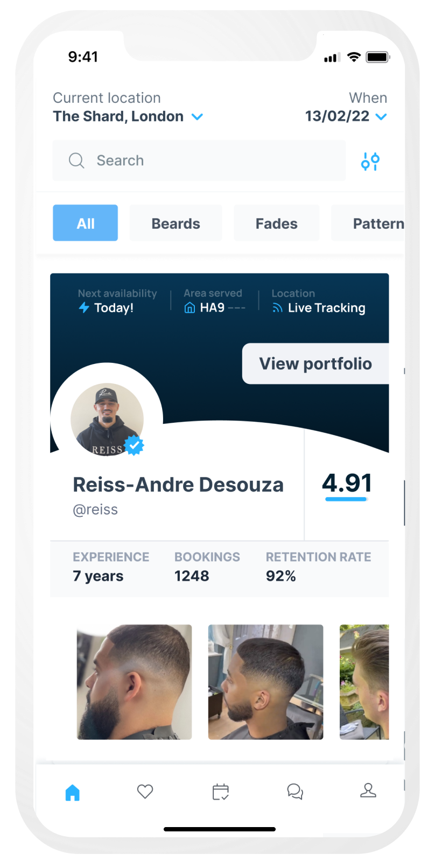
Task: Tap the 4.91 rating score
Action: point(347,483)
